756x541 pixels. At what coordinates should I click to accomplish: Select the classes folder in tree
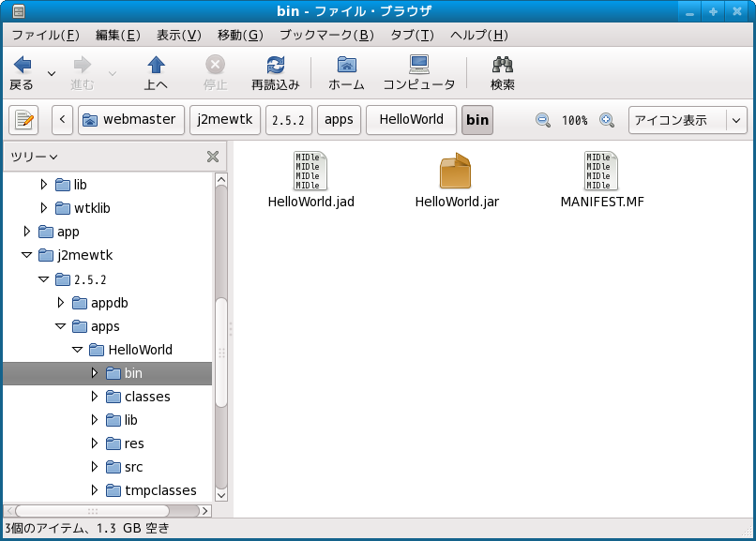(x=139, y=397)
